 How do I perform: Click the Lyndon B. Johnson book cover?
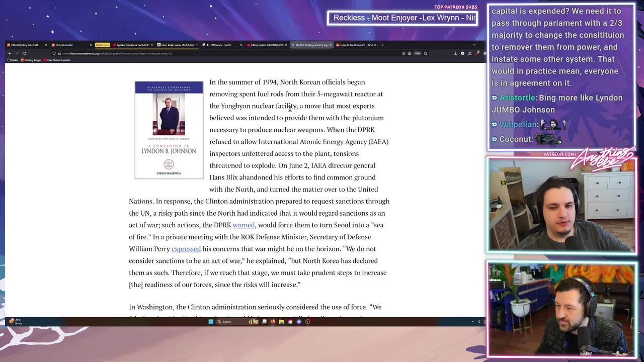tap(169, 130)
